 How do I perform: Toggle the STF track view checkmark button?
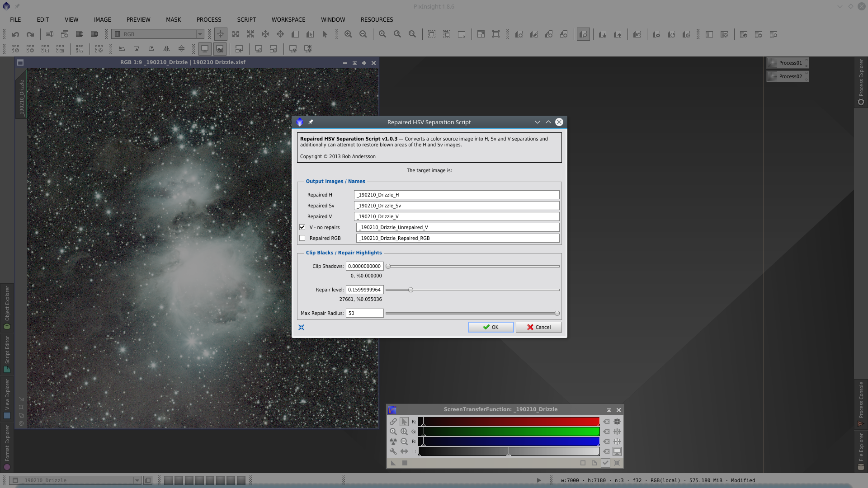point(605,463)
